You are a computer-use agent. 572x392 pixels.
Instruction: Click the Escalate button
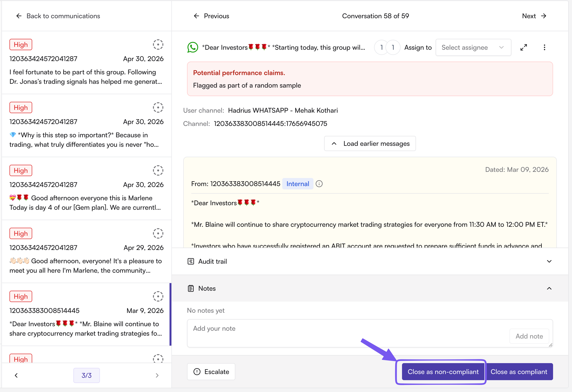(x=211, y=372)
